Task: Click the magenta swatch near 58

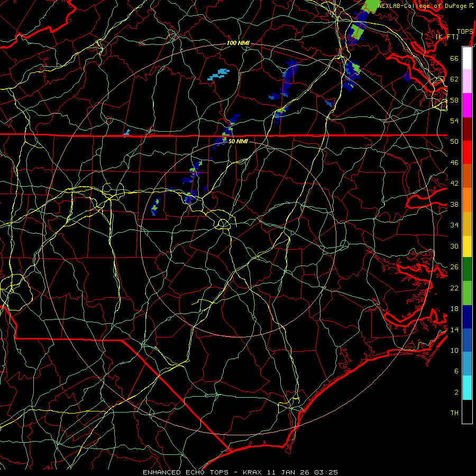Action: (467, 105)
